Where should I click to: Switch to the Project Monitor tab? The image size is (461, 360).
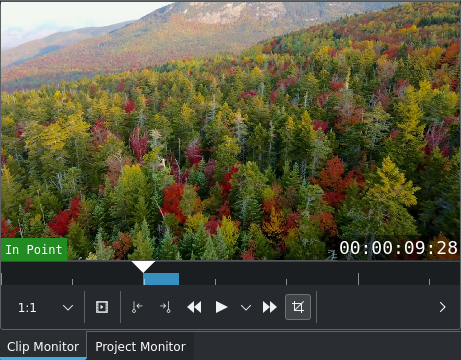[140, 347]
